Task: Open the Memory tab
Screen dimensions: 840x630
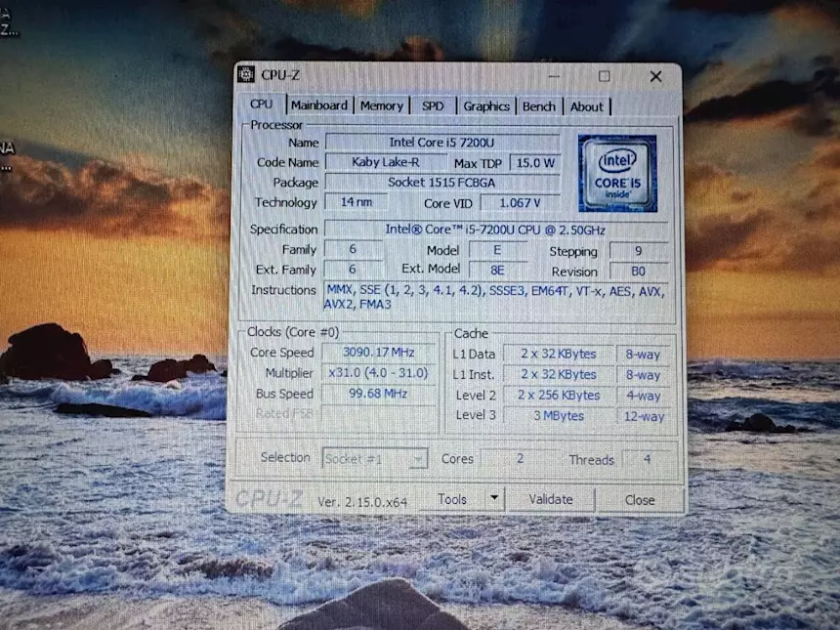Action: point(382,106)
